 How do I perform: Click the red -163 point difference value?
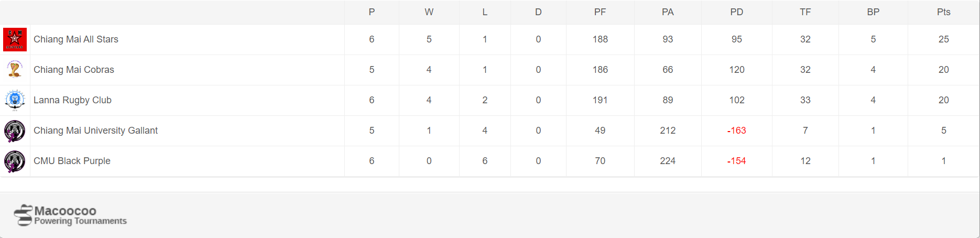coord(736,131)
